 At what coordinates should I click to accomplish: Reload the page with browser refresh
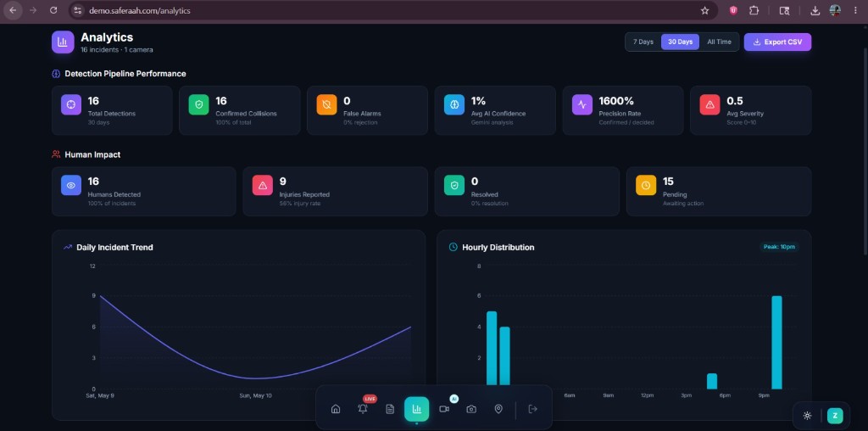(x=53, y=10)
